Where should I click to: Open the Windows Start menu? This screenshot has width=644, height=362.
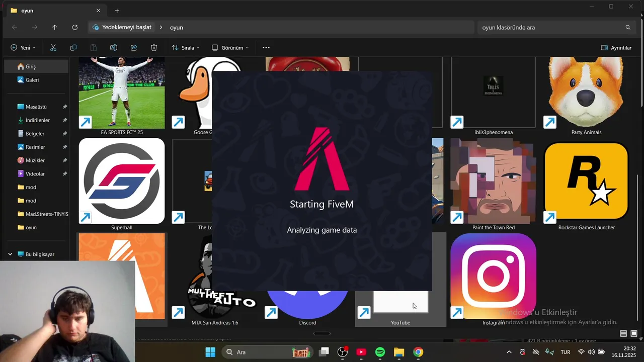point(210,352)
